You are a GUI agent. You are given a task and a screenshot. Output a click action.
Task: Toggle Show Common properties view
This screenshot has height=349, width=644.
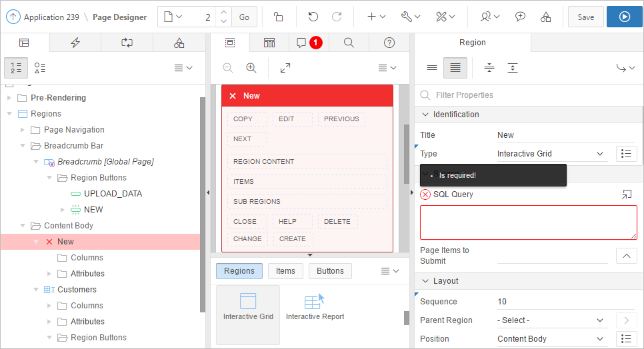pos(432,68)
